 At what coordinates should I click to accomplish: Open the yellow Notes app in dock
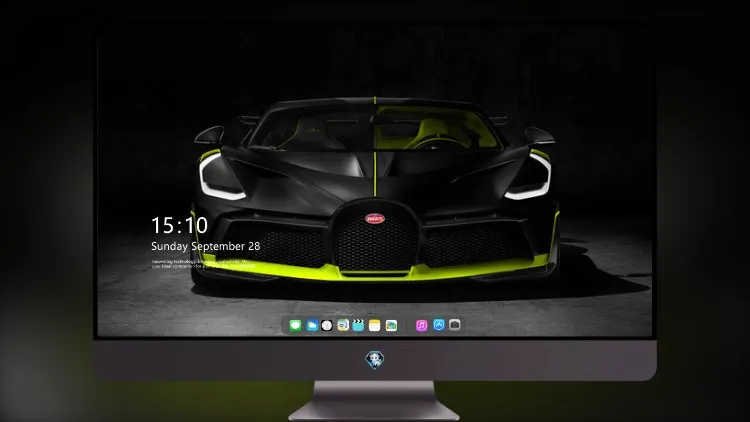375,325
